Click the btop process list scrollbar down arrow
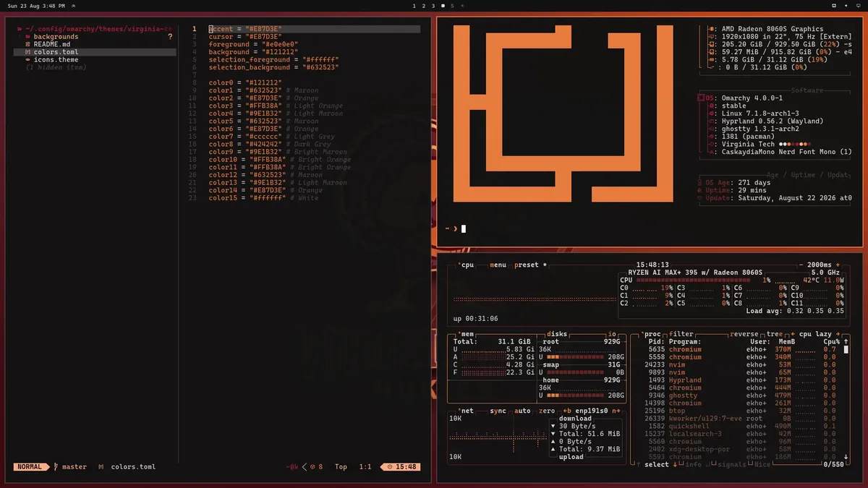The width and height of the screenshot is (868, 488). tap(846, 456)
